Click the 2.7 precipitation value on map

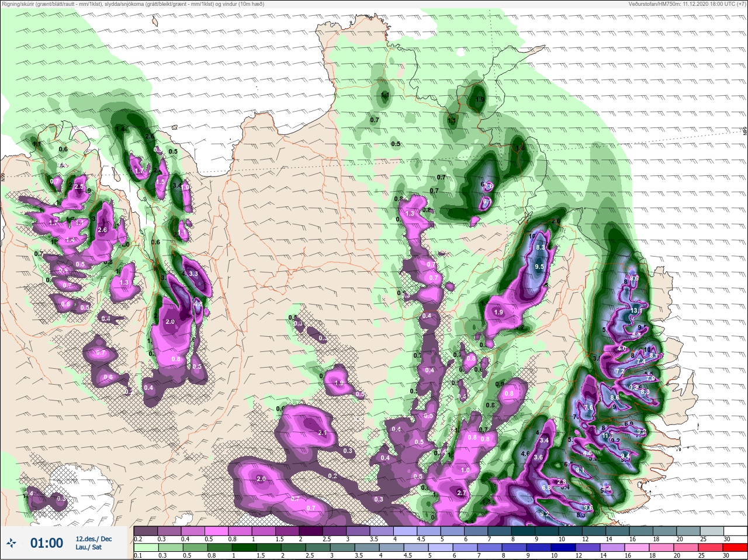pyautogui.click(x=461, y=493)
